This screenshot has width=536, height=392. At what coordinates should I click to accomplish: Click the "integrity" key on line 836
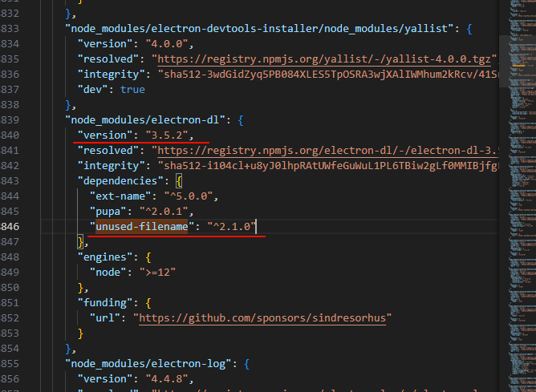pos(111,74)
